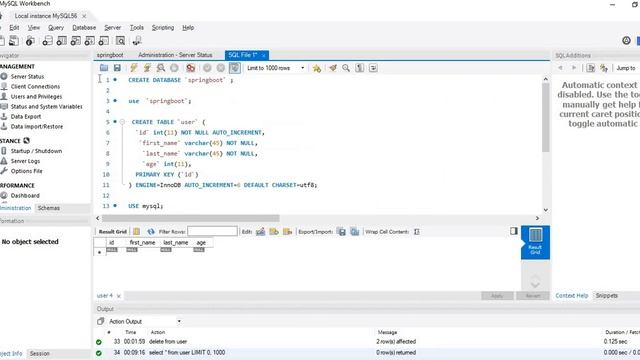
Task: Commit the current transaction
Action: pos(207,68)
